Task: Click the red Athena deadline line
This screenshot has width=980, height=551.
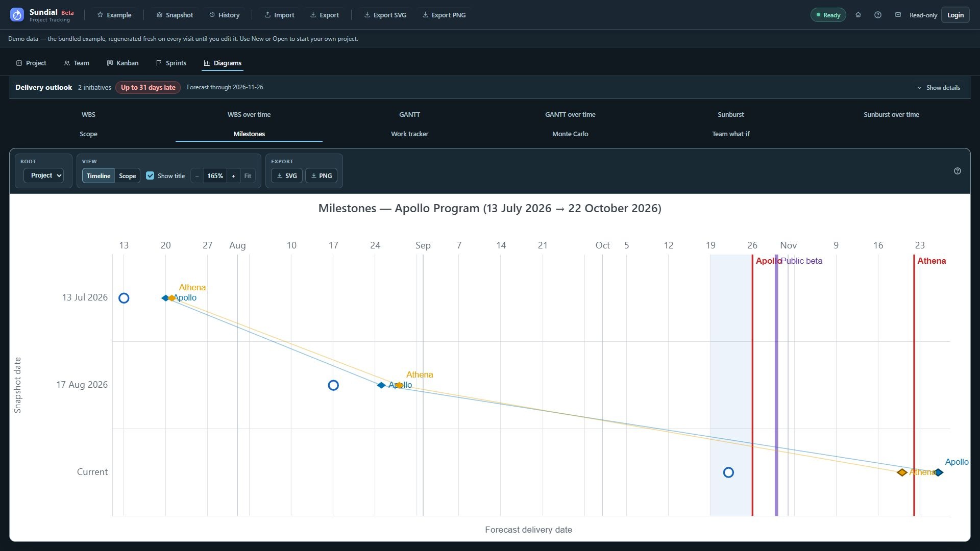Action: coord(914,386)
